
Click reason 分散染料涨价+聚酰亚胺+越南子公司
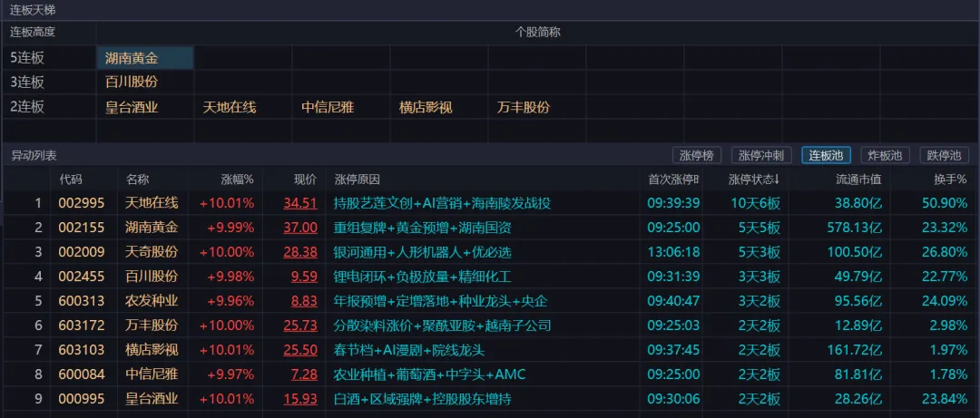pos(443,325)
